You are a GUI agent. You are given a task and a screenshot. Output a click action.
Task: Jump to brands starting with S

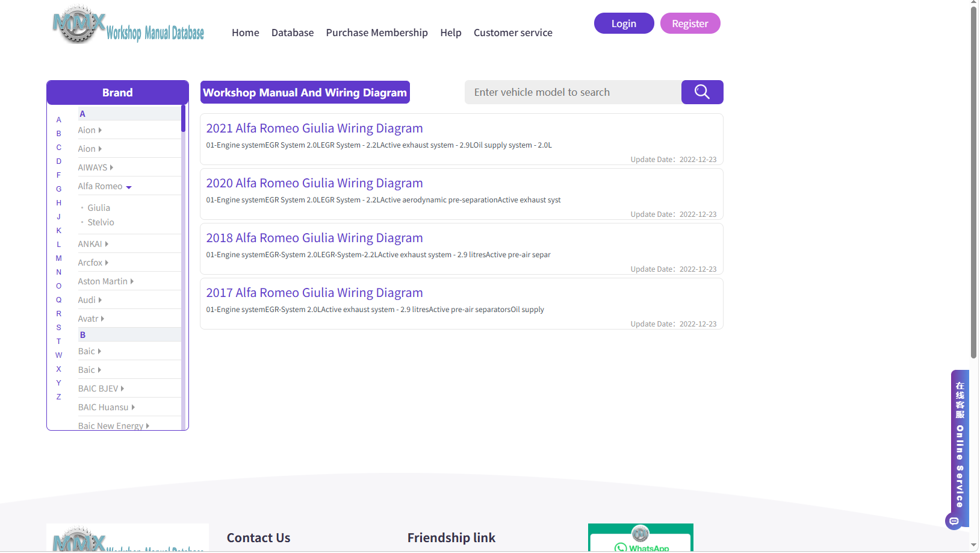59,328
